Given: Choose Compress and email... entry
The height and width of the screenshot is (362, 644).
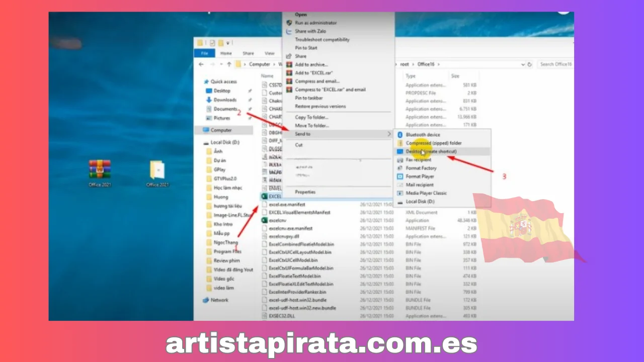Looking at the screenshot, I should pyautogui.click(x=317, y=81).
